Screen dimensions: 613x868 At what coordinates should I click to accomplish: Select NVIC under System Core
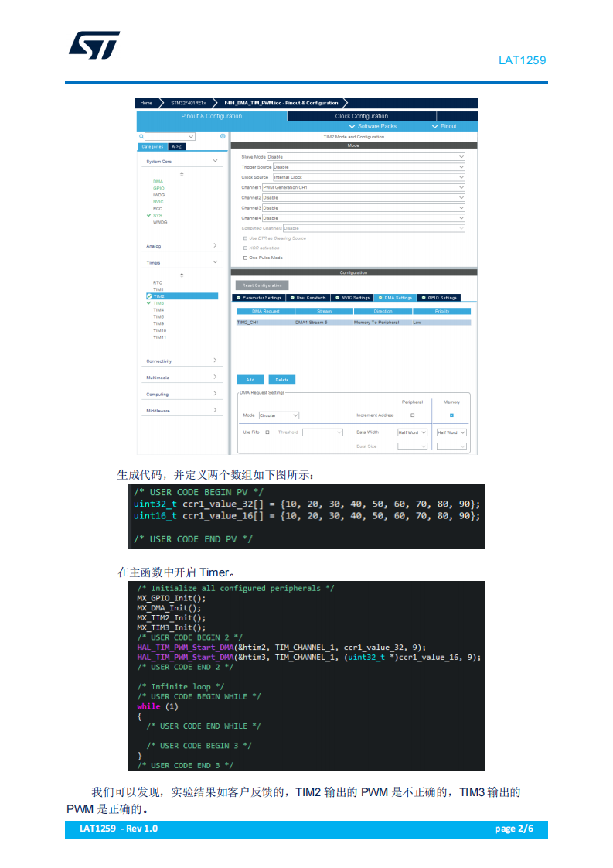pyautogui.click(x=158, y=202)
